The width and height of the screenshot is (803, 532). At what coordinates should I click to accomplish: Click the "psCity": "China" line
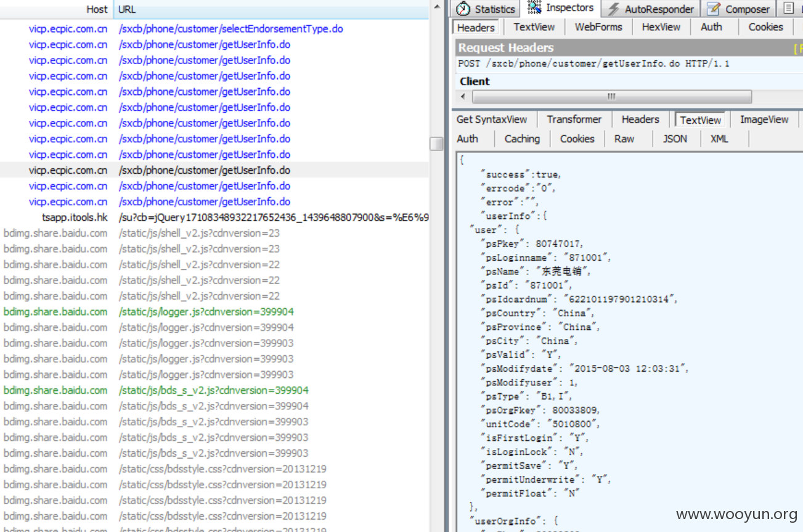[x=528, y=341]
